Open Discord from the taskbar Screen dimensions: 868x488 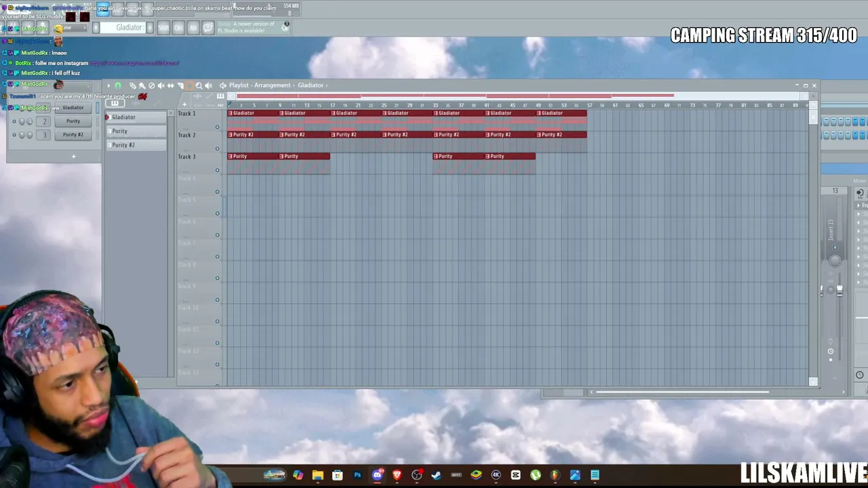(x=378, y=475)
